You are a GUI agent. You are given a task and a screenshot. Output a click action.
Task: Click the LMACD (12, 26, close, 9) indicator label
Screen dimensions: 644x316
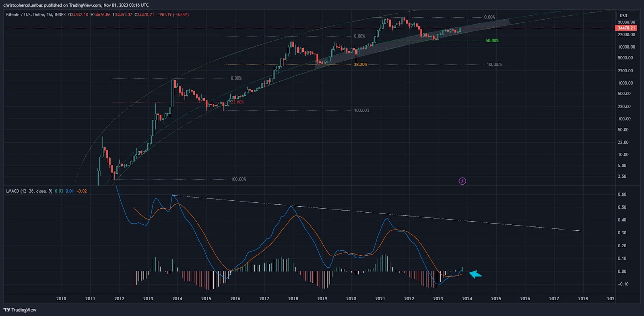pos(29,191)
